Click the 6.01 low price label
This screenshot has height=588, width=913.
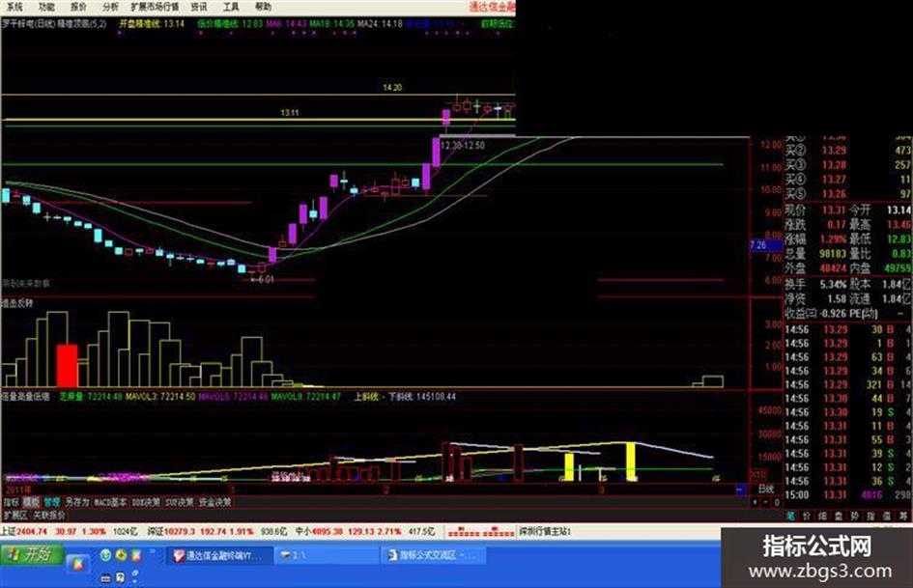coord(262,279)
